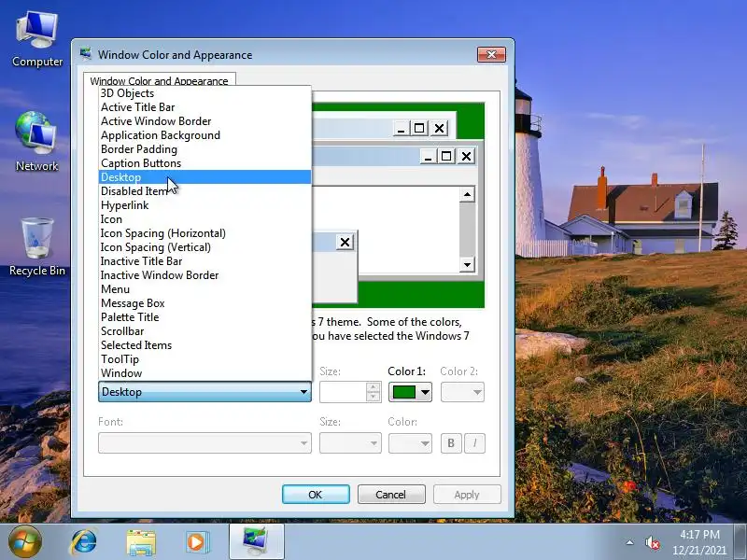Select Scrollbar in the item list

pos(204,331)
